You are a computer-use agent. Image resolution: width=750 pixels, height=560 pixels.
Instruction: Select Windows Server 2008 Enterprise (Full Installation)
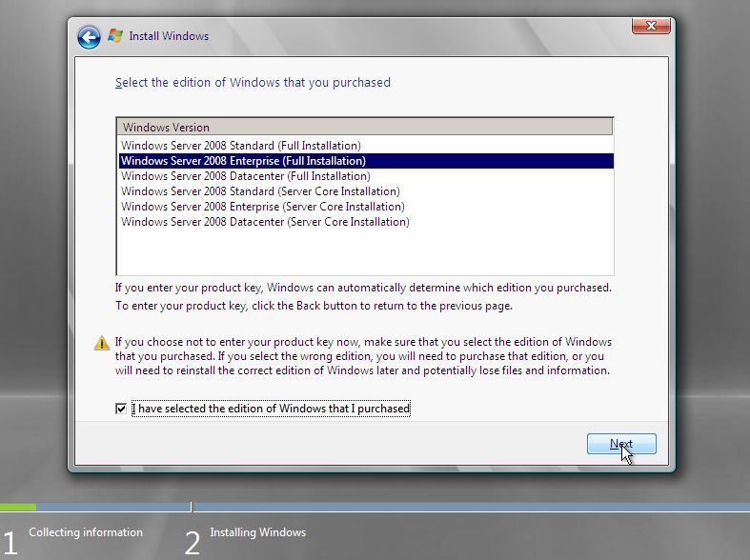[x=366, y=161]
